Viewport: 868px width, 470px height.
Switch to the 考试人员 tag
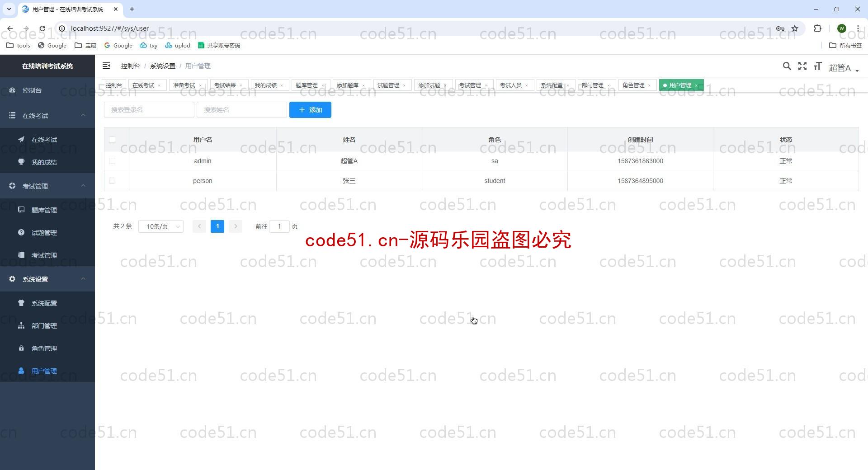point(510,85)
